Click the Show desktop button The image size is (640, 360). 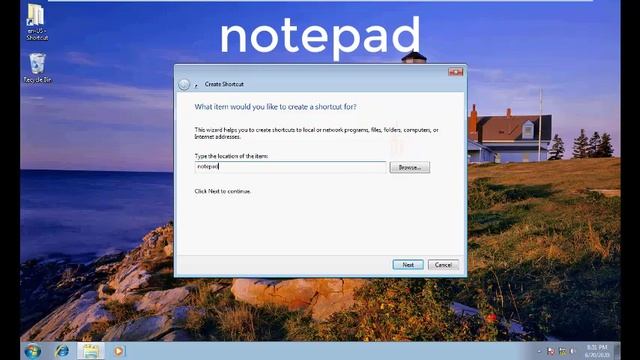[617, 351]
